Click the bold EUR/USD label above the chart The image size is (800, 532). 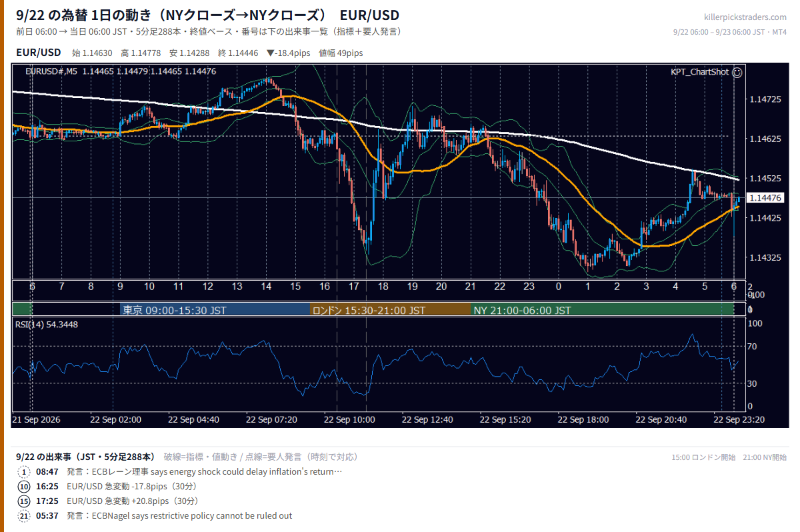pos(38,53)
